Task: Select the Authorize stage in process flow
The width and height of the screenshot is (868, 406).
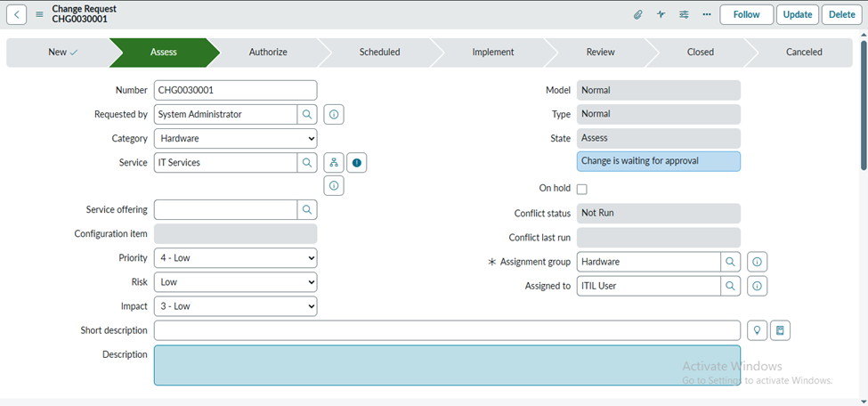Action: pos(268,53)
